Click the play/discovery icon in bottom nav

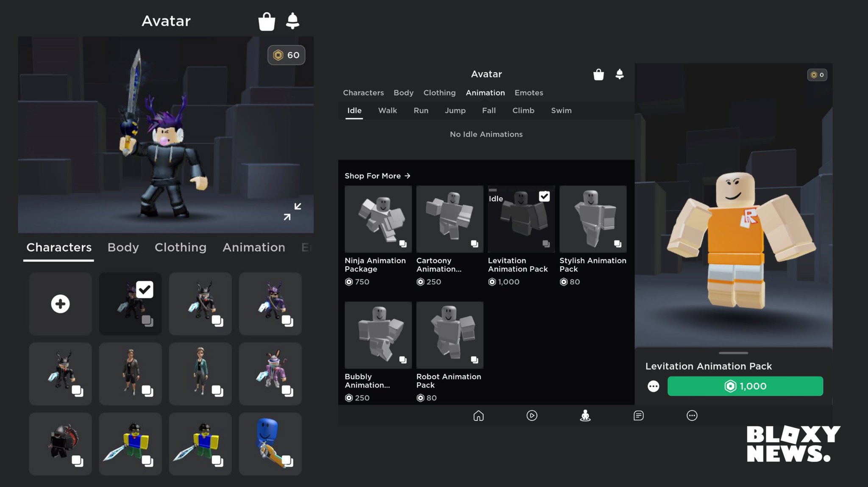pos(531,415)
